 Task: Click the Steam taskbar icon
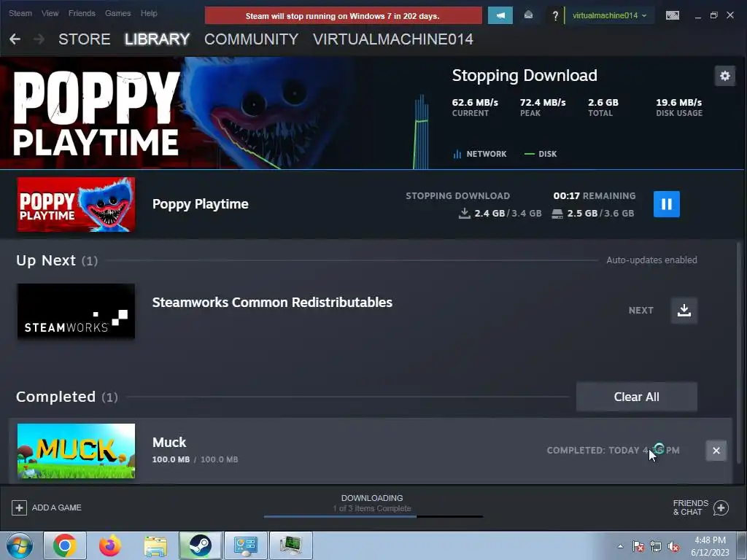(x=201, y=545)
